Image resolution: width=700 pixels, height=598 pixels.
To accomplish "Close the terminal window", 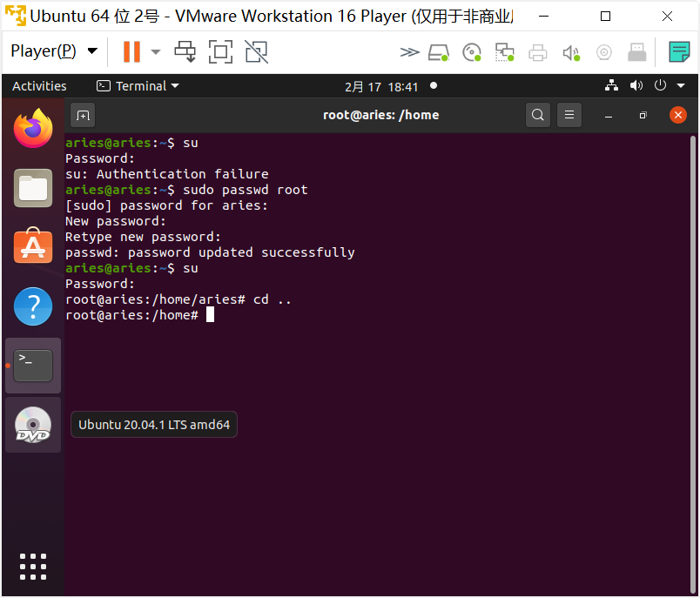I will (x=678, y=115).
